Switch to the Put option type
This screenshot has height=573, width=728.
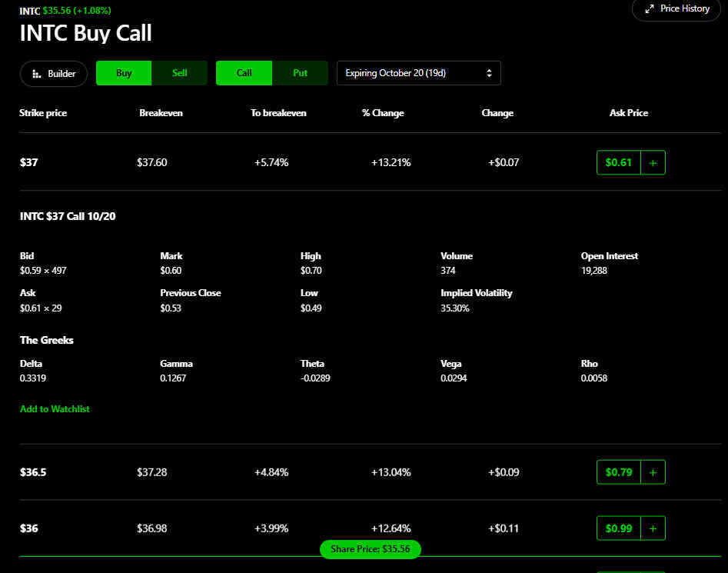click(301, 73)
